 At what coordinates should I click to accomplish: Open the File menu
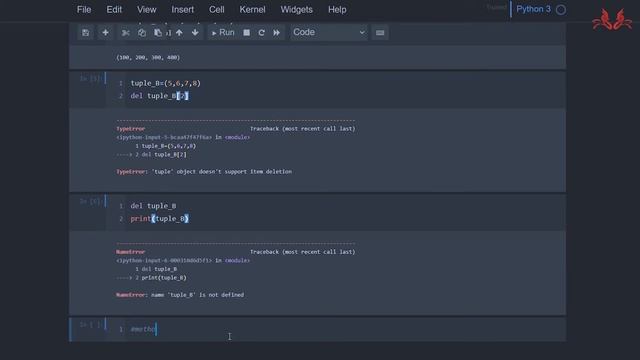tap(84, 9)
